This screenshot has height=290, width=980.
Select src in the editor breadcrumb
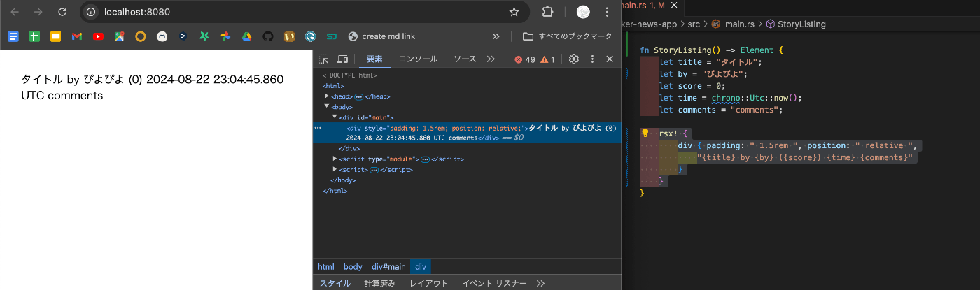point(694,24)
